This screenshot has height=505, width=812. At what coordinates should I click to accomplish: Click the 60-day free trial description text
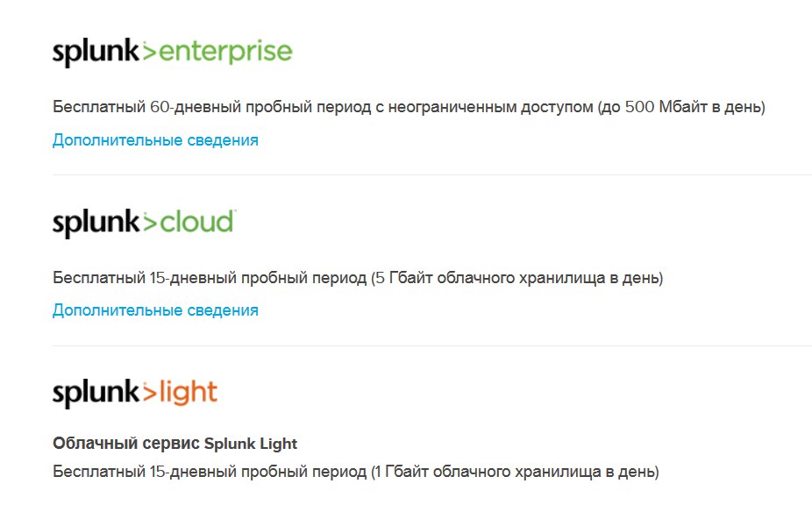(x=263, y=108)
